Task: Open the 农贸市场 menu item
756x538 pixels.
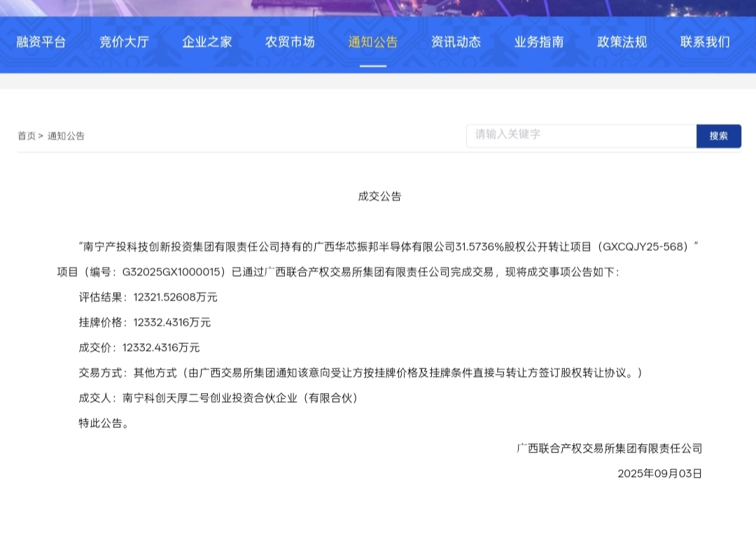Action: click(x=290, y=43)
